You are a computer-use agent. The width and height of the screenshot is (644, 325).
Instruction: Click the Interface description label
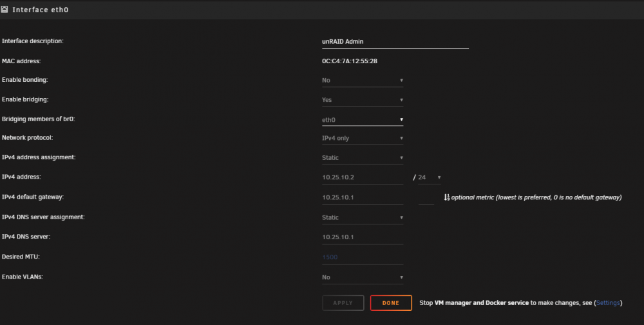coord(32,41)
